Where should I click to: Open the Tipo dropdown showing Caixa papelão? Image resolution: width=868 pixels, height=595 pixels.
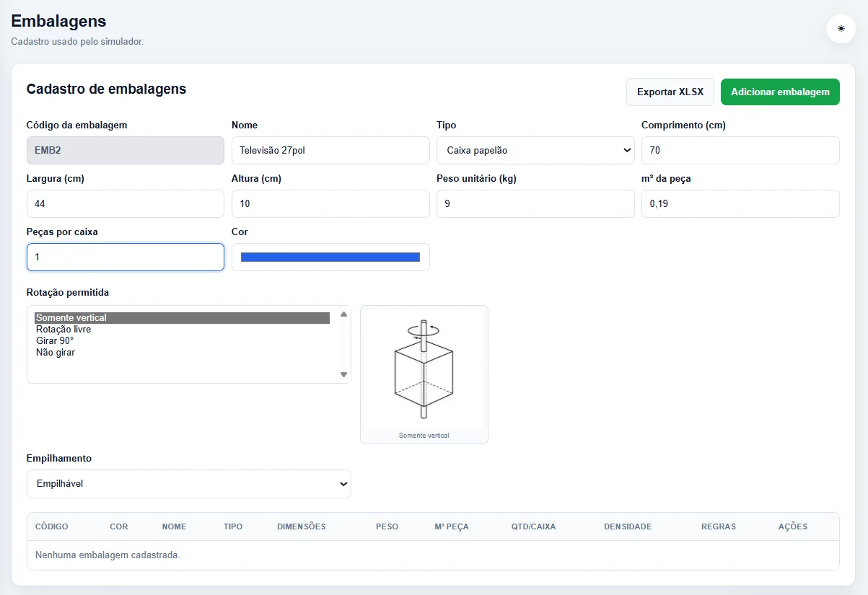pyautogui.click(x=535, y=151)
